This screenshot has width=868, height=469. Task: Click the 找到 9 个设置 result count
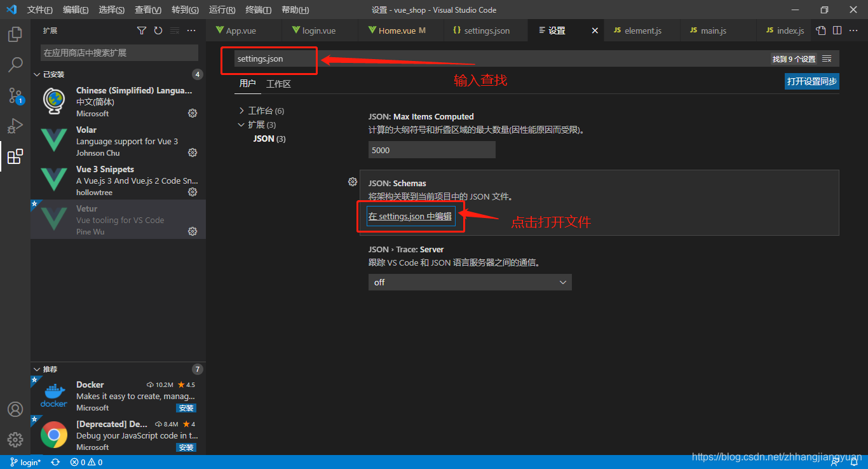click(794, 58)
